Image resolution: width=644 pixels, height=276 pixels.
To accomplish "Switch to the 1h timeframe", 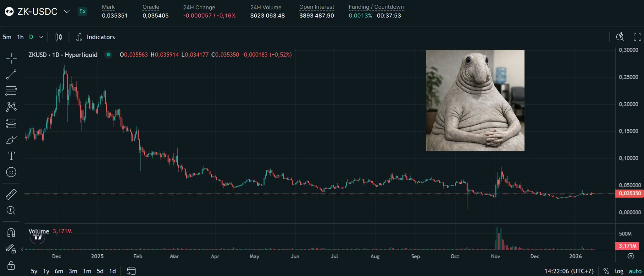I will coord(20,37).
